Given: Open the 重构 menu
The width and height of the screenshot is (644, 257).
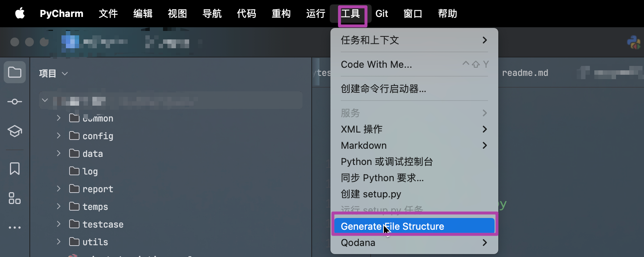Looking at the screenshot, I should click(x=281, y=14).
